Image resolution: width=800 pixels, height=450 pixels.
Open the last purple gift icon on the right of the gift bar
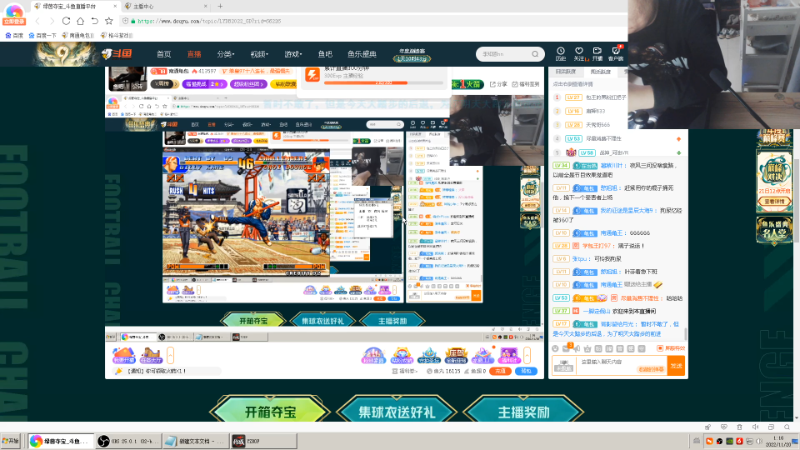[x=508, y=355]
